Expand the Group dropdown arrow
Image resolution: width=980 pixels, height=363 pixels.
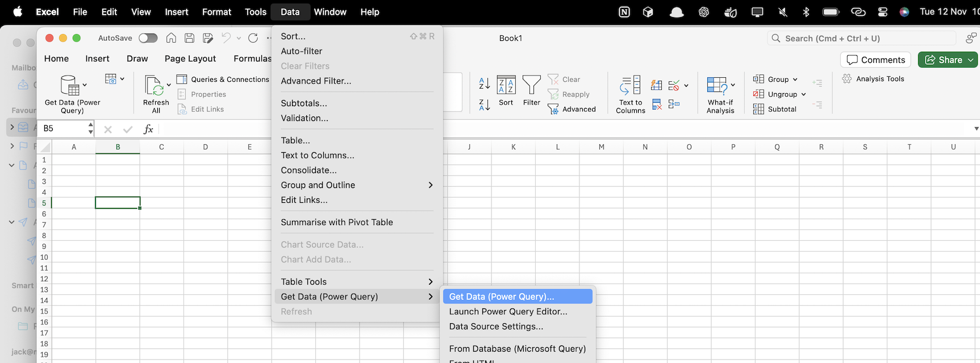795,80
